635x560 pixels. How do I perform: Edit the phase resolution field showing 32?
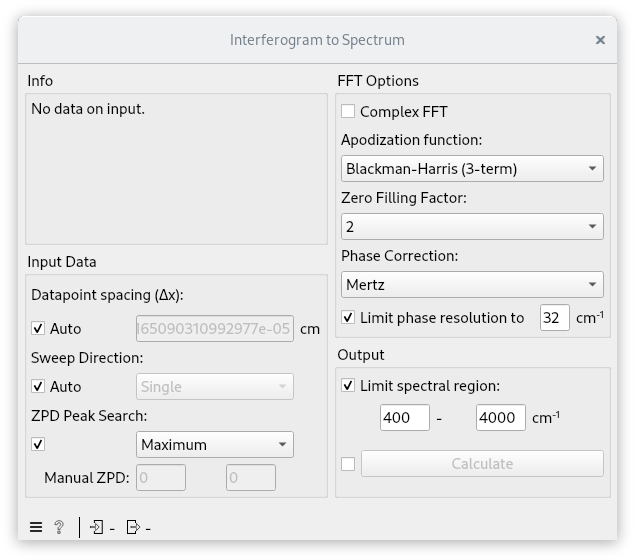tap(554, 317)
